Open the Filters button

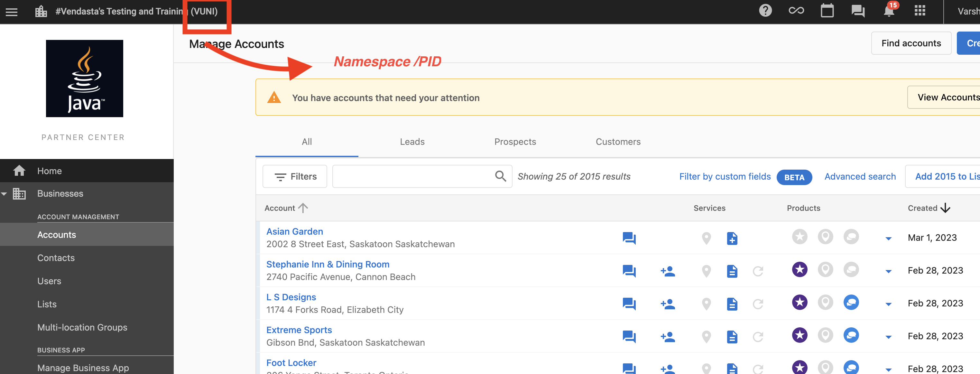[x=295, y=176]
